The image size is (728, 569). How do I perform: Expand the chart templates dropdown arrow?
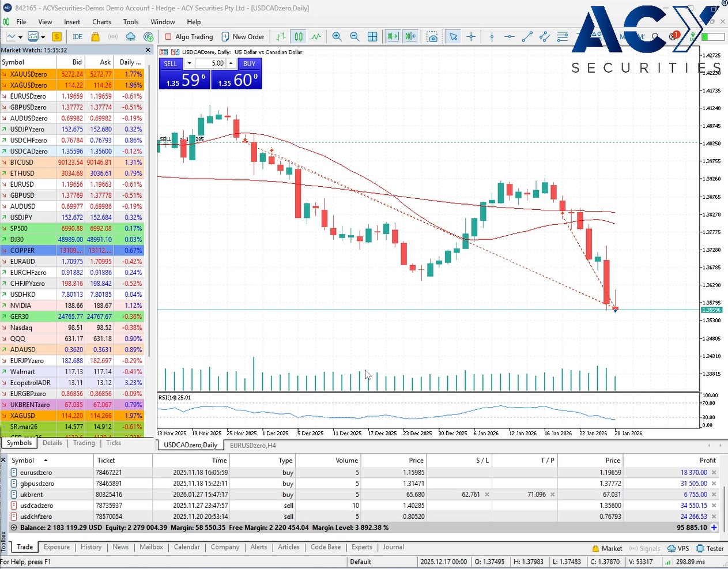tap(43, 37)
